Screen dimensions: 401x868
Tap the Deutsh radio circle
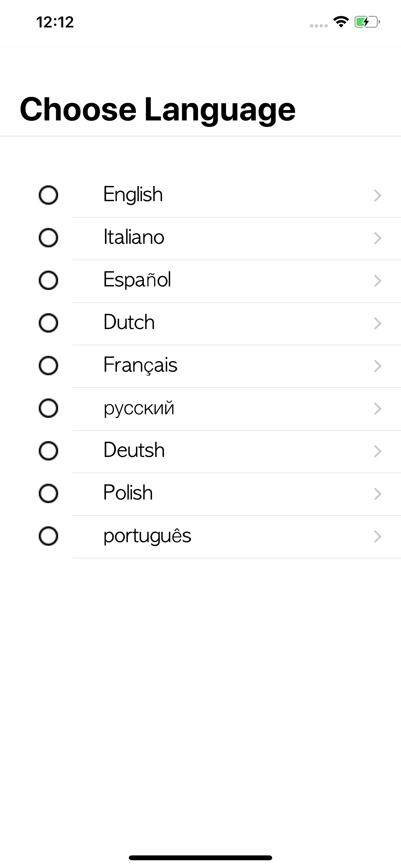click(x=48, y=451)
